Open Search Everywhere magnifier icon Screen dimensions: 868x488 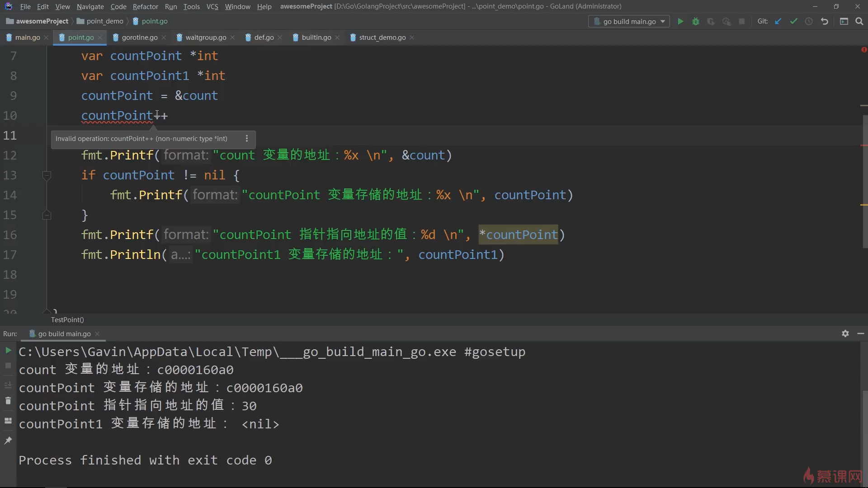tap(859, 21)
